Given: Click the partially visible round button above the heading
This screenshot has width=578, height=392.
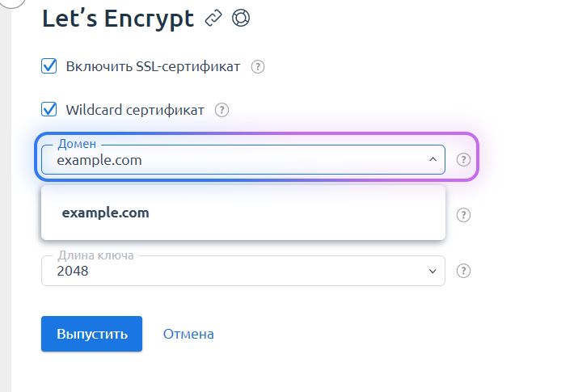Looking at the screenshot, I should (12, 3).
